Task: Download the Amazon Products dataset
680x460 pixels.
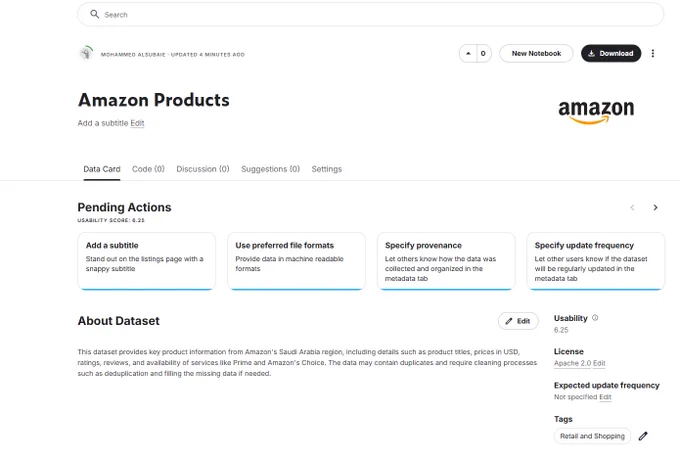Action: coord(611,53)
